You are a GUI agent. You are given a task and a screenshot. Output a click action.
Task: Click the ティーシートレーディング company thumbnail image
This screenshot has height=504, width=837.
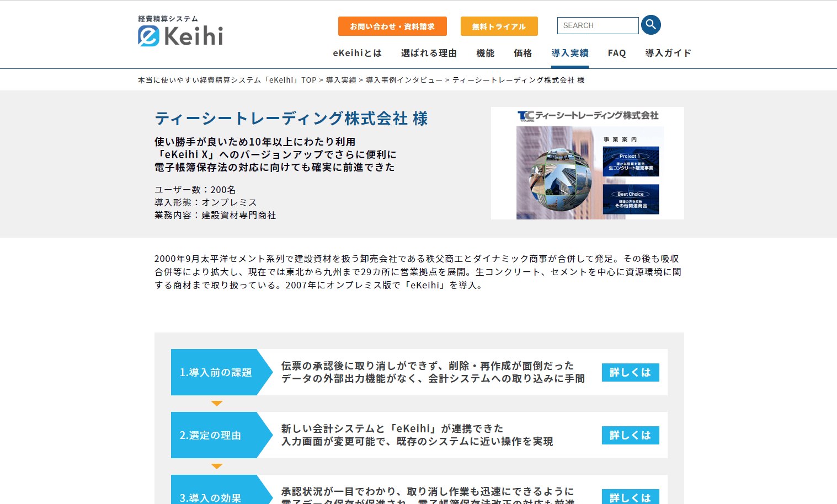[x=588, y=163]
